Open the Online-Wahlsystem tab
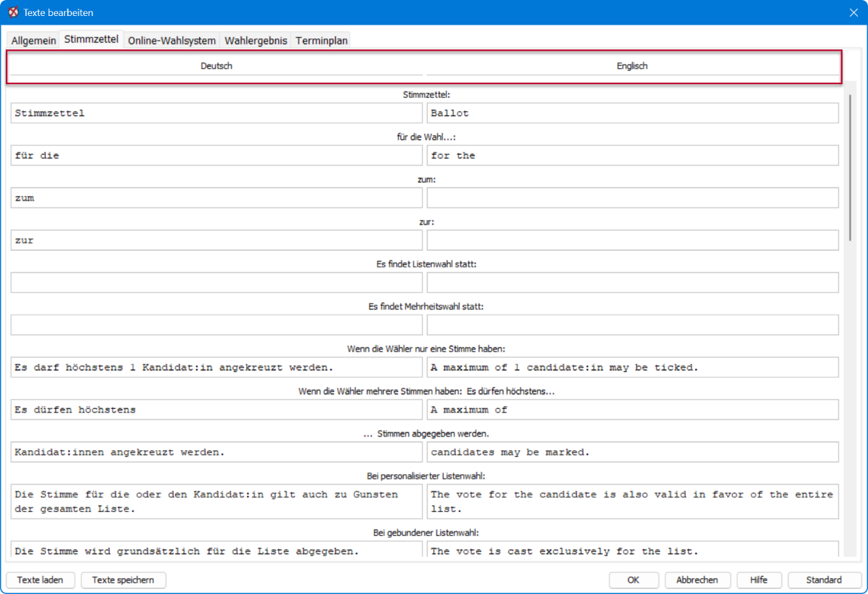 pyautogui.click(x=171, y=41)
